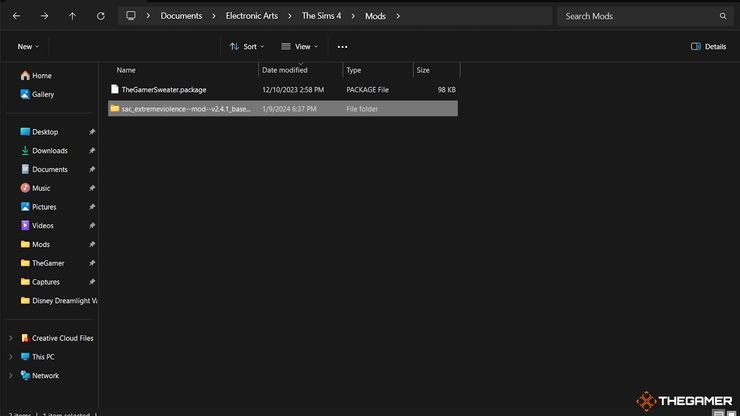Open the Sort dropdown
This screenshot has height=416, width=740.
[x=247, y=47]
